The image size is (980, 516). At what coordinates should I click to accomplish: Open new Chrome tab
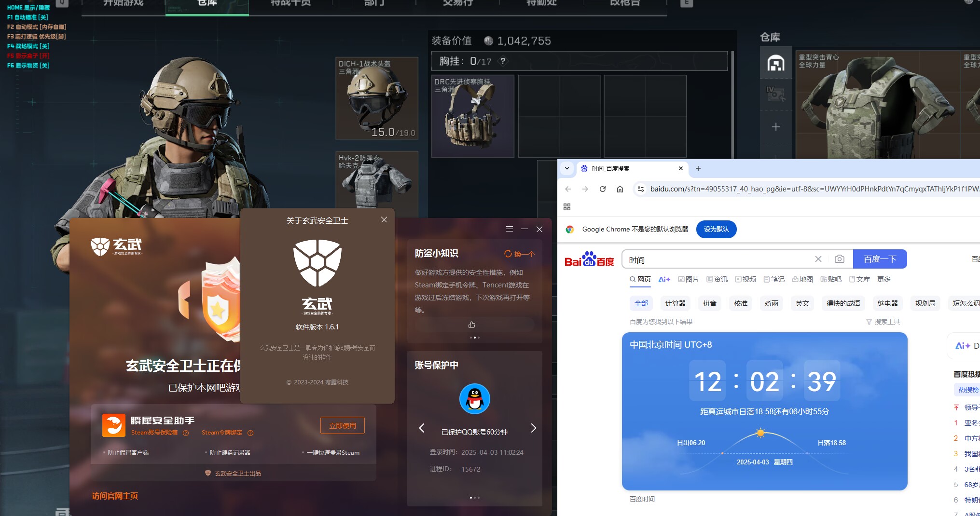click(x=698, y=168)
